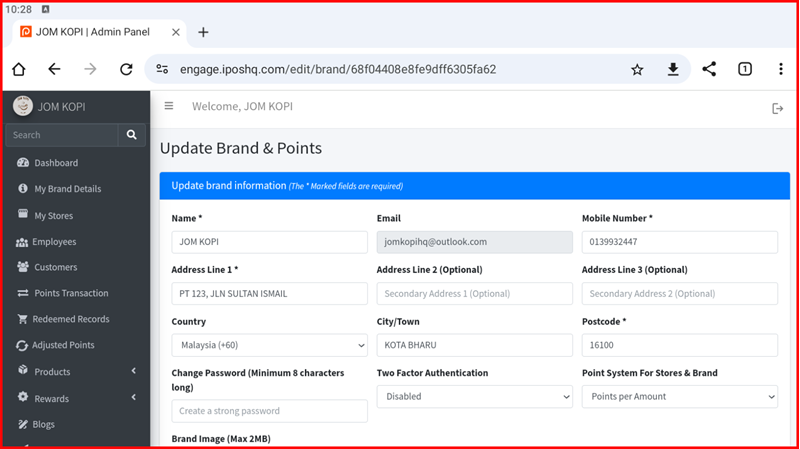Open the Point System For Stores dropdown
The height and width of the screenshot is (449, 800).
pos(679,397)
